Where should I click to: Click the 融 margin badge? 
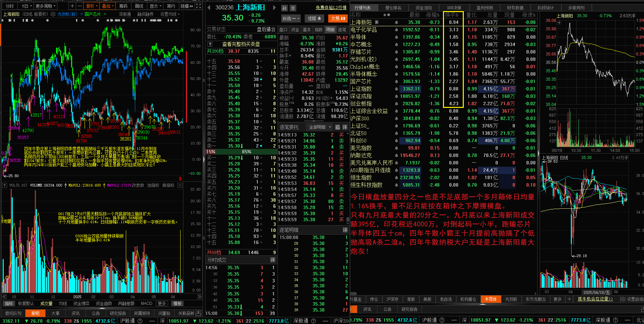click(x=285, y=8)
